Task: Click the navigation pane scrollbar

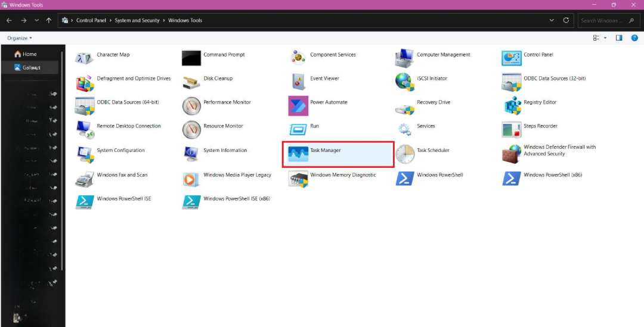Action: pos(63,160)
